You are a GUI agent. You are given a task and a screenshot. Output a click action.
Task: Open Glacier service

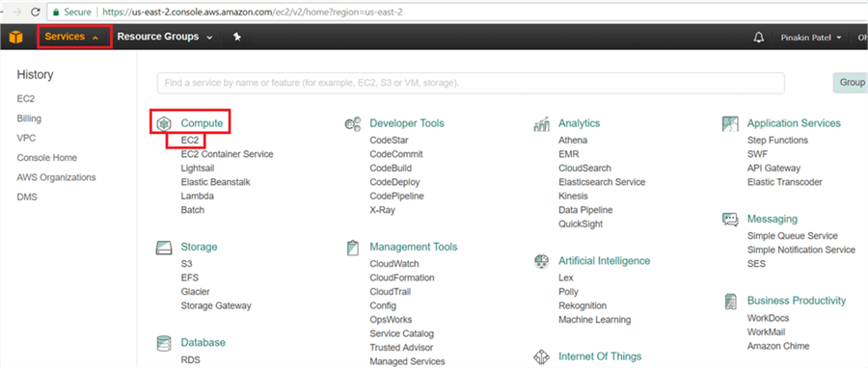pos(196,291)
